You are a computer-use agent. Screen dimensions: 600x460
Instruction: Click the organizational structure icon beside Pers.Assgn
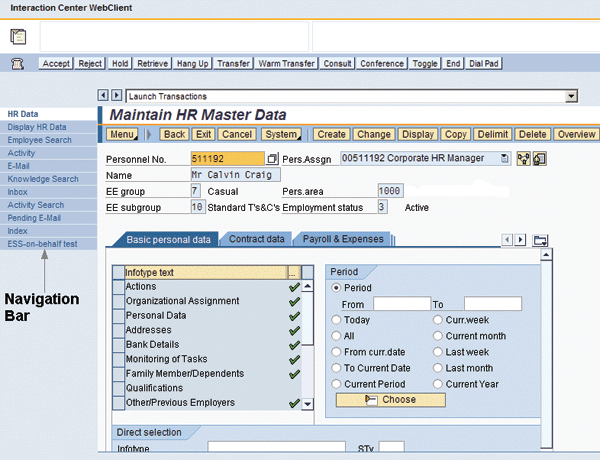point(523,158)
